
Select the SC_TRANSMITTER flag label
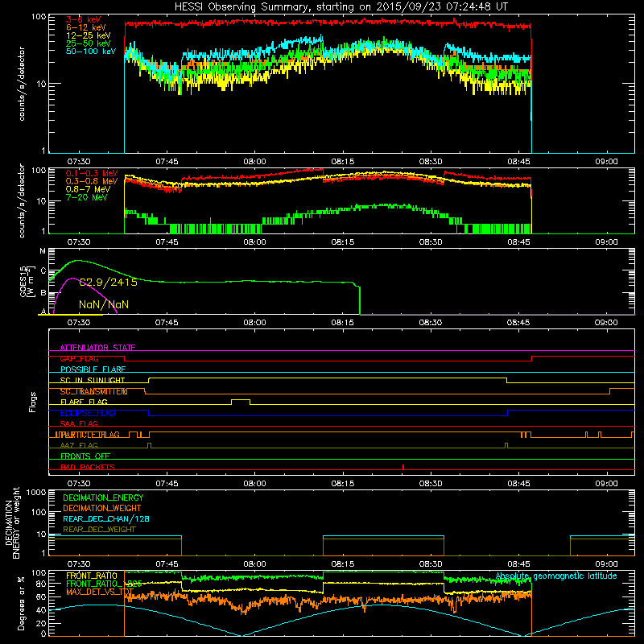tap(93, 391)
